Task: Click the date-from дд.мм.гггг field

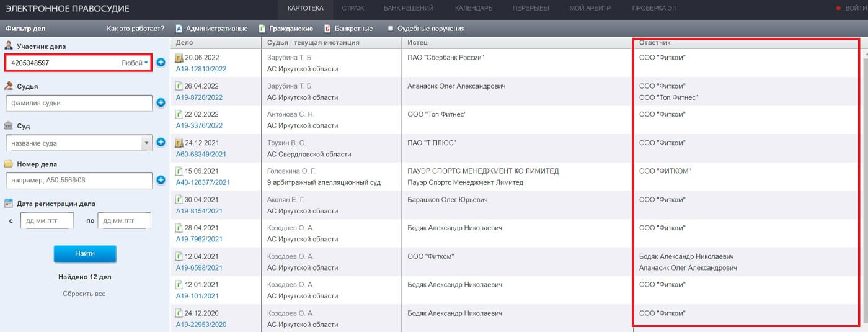Action: click(47, 220)
